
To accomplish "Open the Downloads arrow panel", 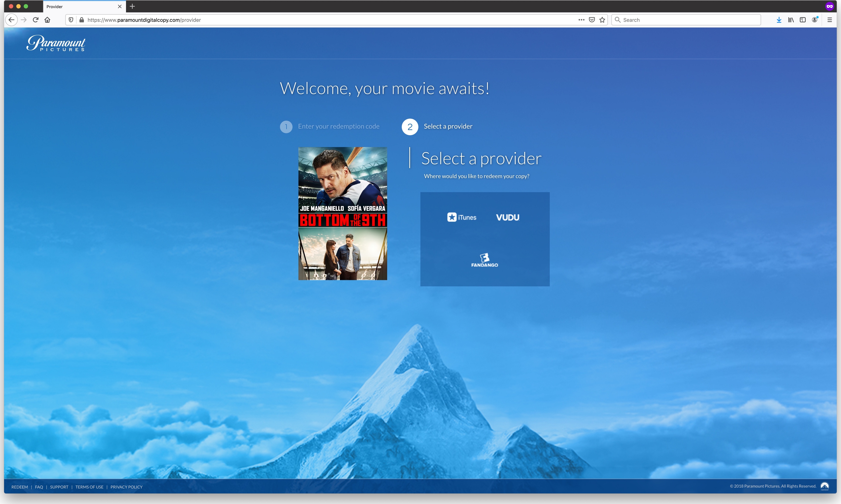I will tap(779, 20).
